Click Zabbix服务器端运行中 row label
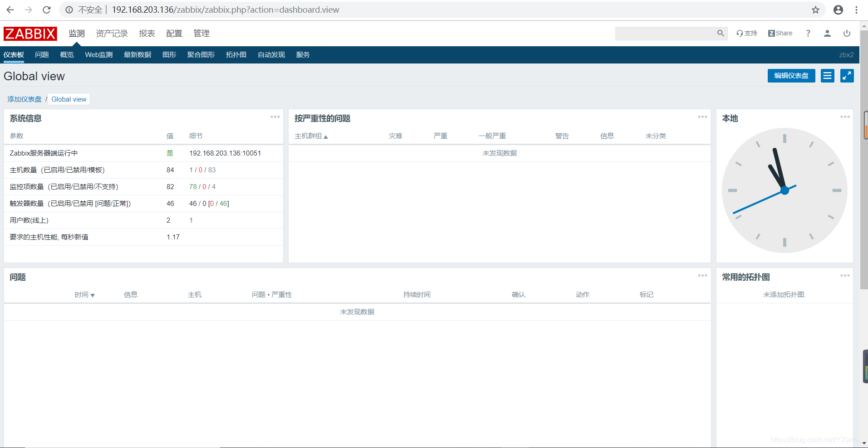The image size is (868, 448). (44, 153)
